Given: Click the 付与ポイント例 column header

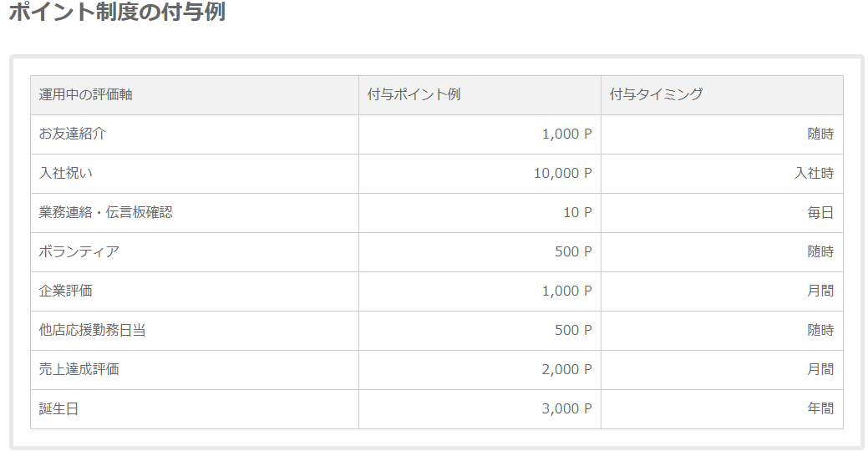Looking at the screenshot, I should click(480, 95).
